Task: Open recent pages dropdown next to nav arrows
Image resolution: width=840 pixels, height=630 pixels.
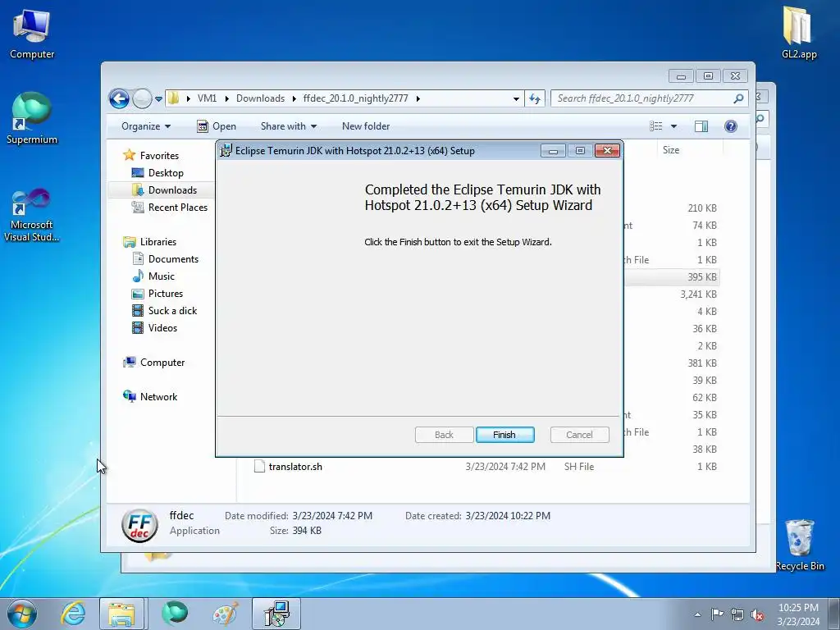Action: click(x=158, y=99)
